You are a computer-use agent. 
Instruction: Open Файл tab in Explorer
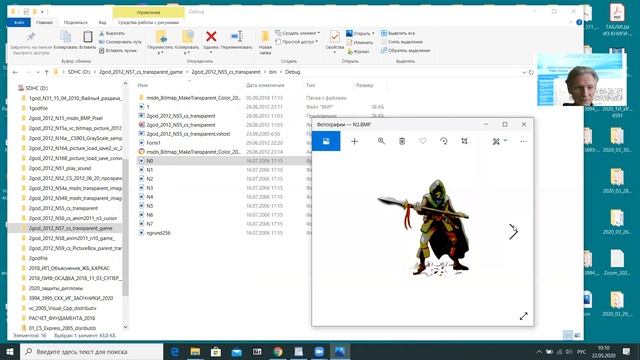click(19, 22)
